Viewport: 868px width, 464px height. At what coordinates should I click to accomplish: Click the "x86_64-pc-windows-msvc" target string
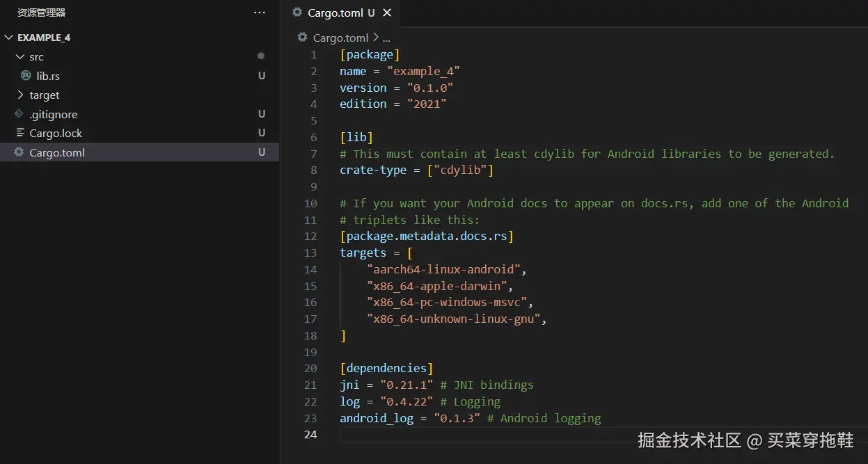pos(447,303)
